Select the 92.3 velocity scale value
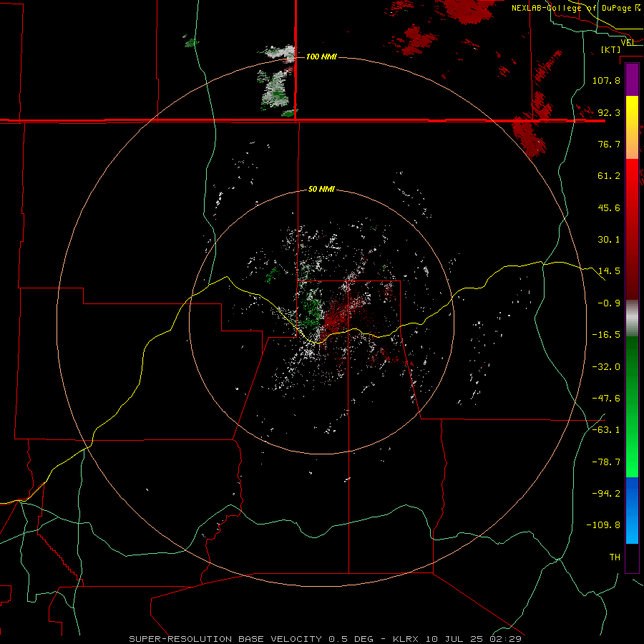 pos(609,112)
